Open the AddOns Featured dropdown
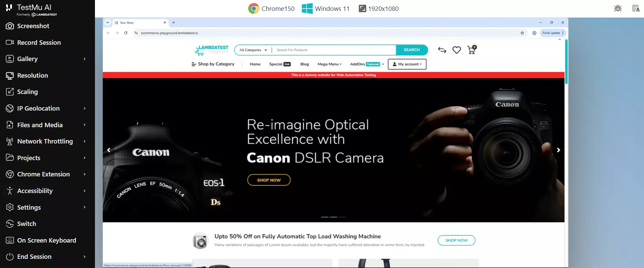 367,64
